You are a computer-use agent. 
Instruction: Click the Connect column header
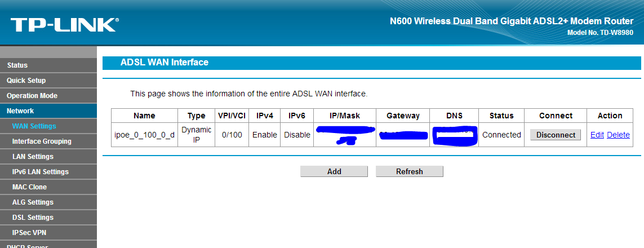(556, 116)
